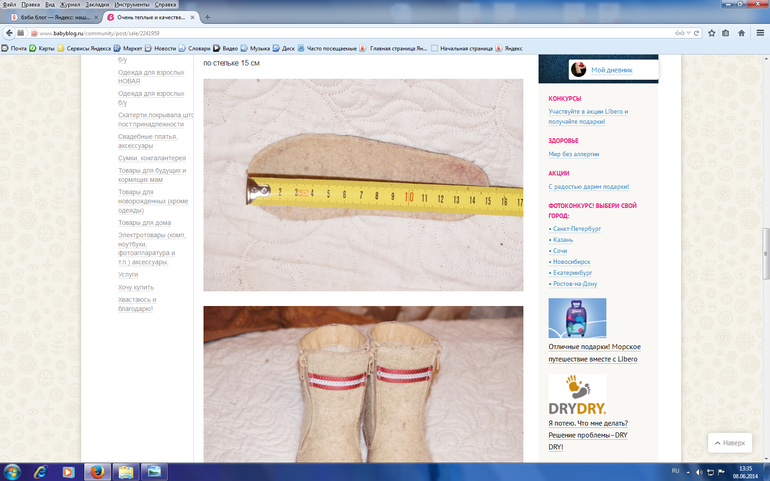770x481 pixels.
Task: Open the address bar history dropdown arrow
Action: tap(689, 33)
